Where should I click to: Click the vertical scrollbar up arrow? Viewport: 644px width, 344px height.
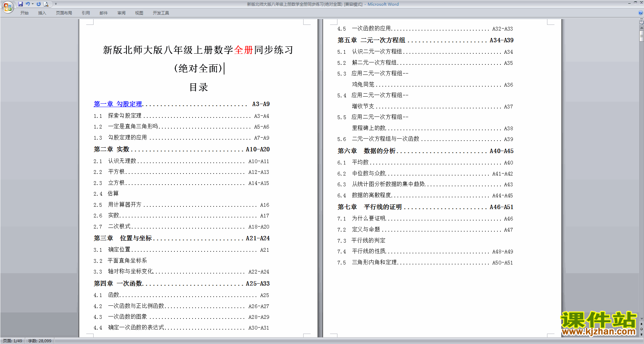641,28
